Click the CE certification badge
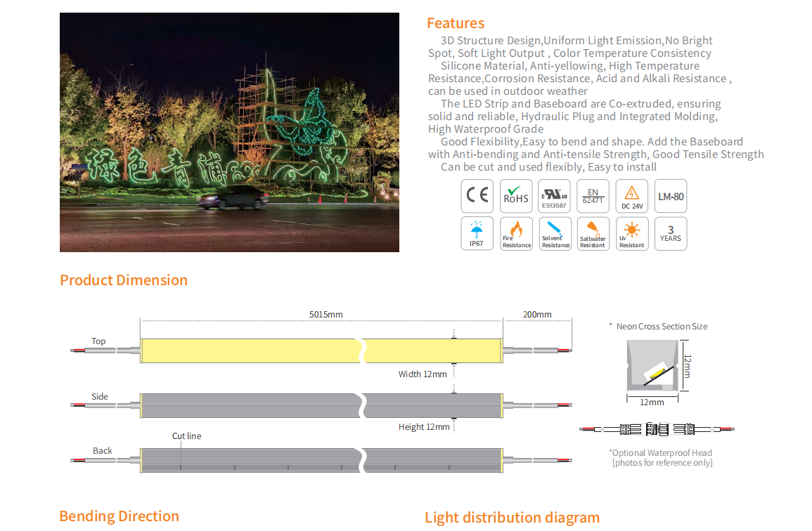Image resolution: width=812 pixels, height=531 pixels. [477, 196]
